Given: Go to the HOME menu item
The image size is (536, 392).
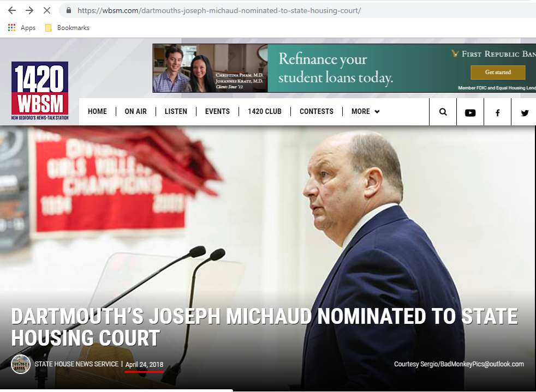Looking at the screenshot, I should 97,111.
